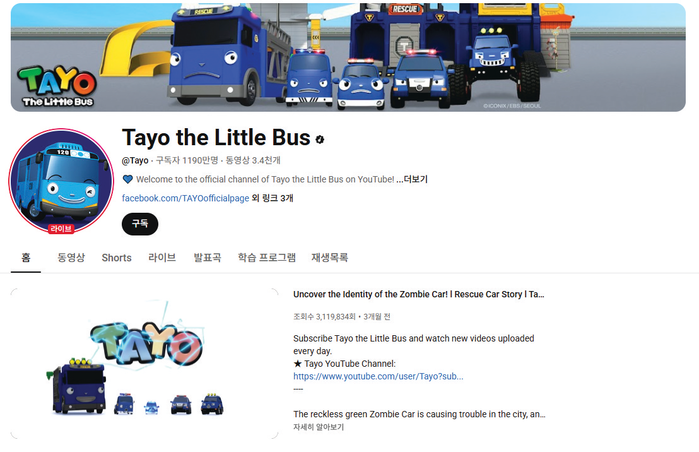Go to the 라이브 tab

point(162,258)
